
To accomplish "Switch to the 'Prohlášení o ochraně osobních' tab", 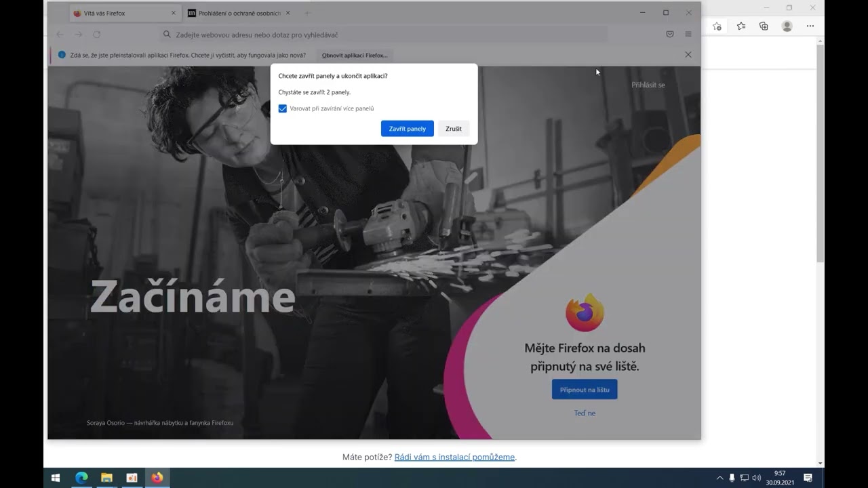I will coord(239,13).
